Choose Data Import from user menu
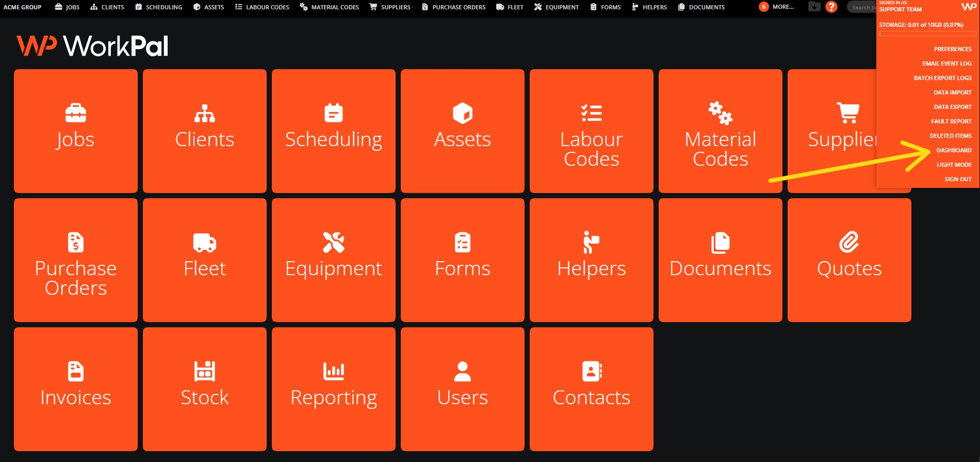The height and width of the screenshot is (462, 980). (x=952, y=92)
